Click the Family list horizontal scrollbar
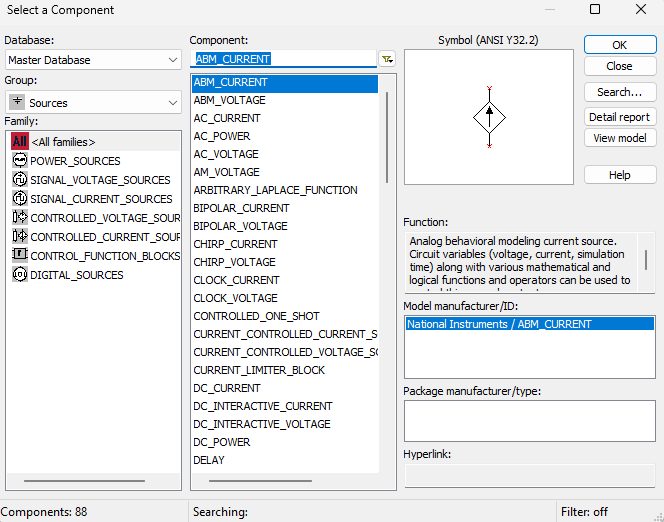The width and height of the screenshot is (664, 522). pos(85,481)
